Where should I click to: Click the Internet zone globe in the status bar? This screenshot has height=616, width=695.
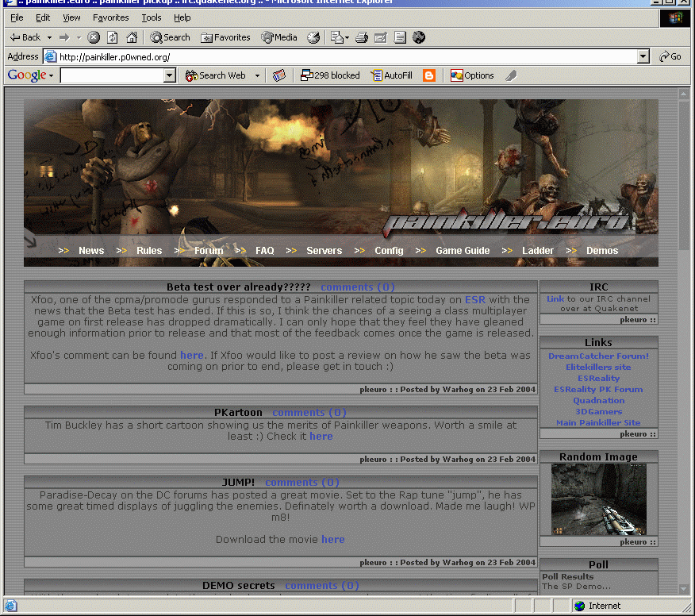click(579, 606)
